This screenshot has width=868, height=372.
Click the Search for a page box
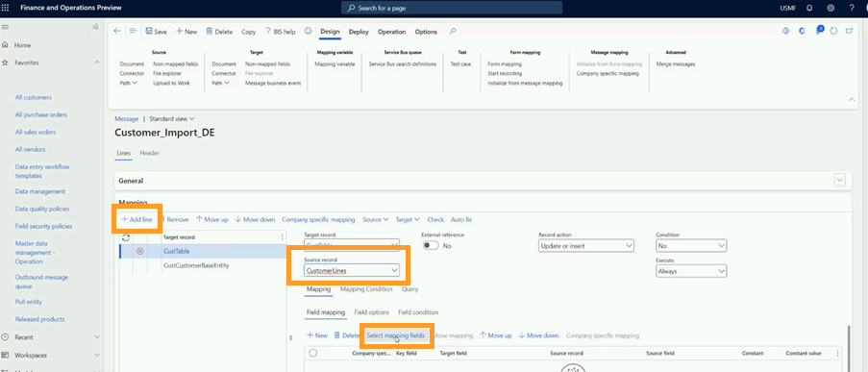tap(451, 8)
